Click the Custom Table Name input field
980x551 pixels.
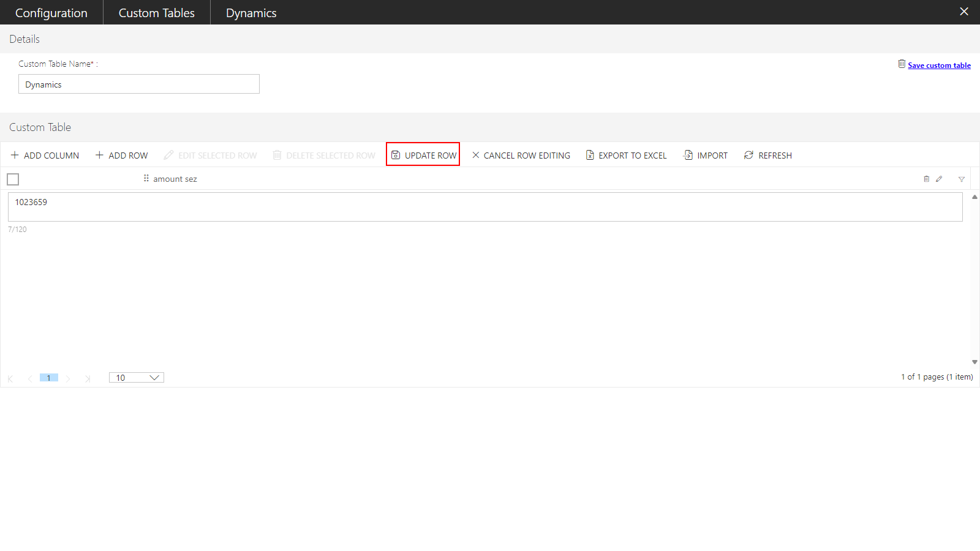point(139,84)
